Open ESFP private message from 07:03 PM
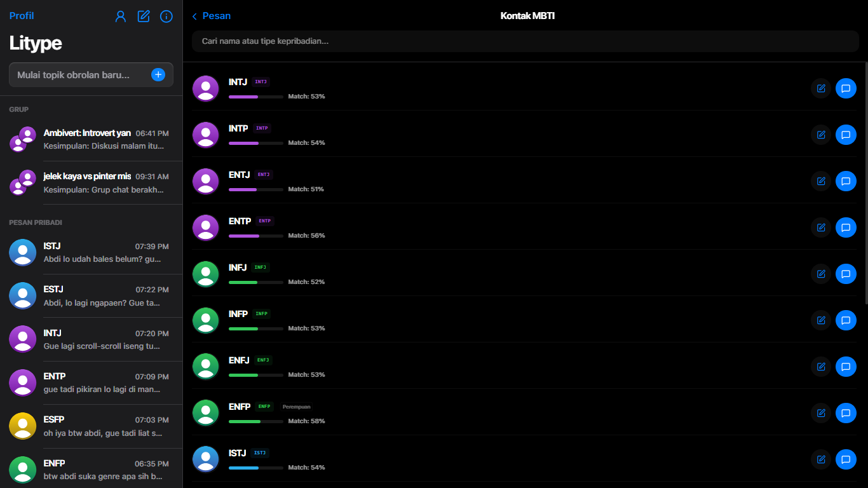 (x=91, y=426)
